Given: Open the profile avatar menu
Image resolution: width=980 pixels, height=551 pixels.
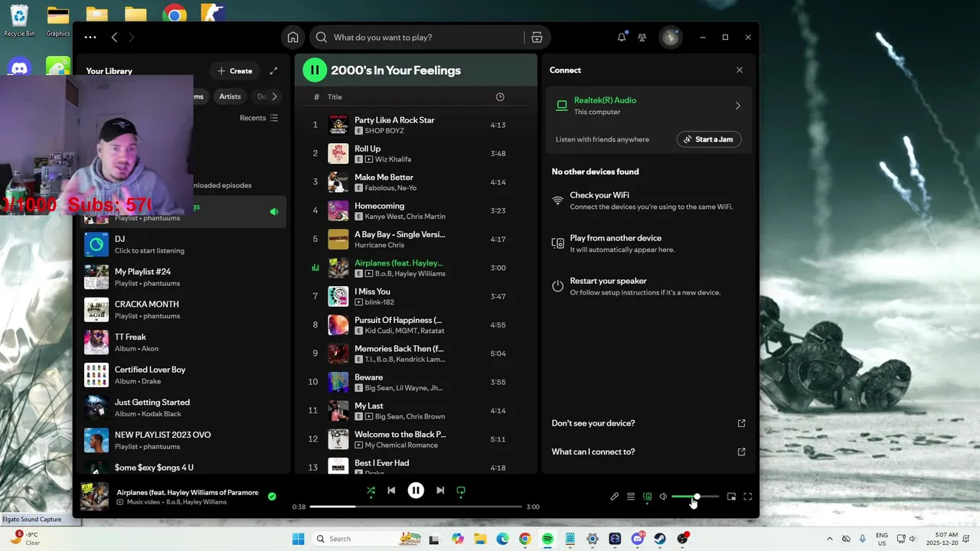Looking at the screenshot, I should tap(671, 37).
